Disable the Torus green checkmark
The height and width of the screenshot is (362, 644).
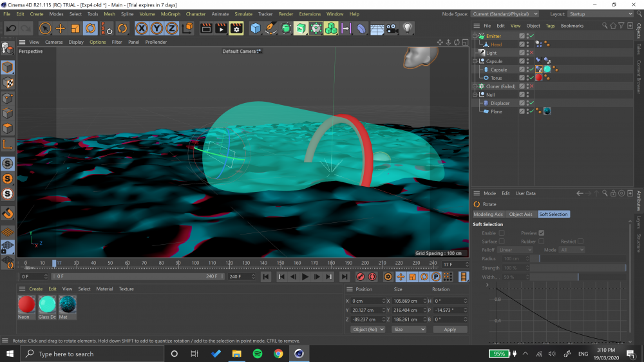[531, 78]
